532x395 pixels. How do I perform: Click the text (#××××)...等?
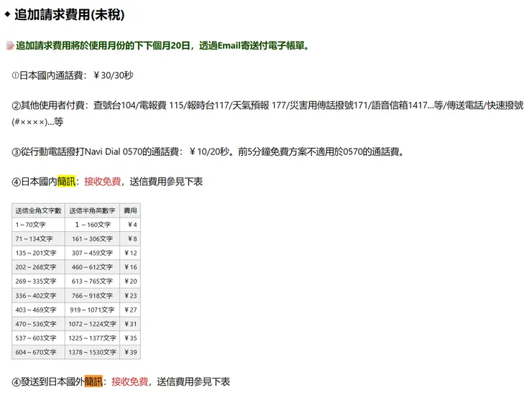pyautogui.click(x=37, y=121)
